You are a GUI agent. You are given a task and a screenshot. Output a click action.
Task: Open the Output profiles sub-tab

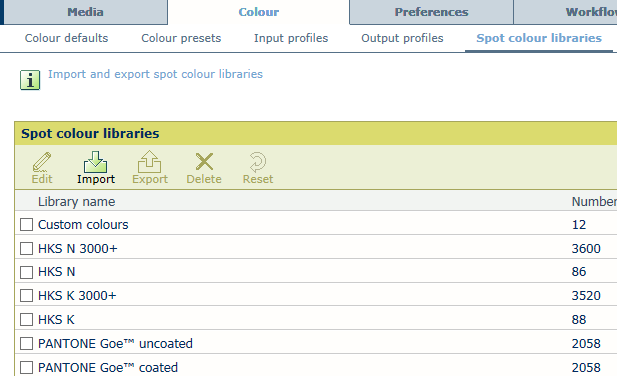(x=402, y=38)
